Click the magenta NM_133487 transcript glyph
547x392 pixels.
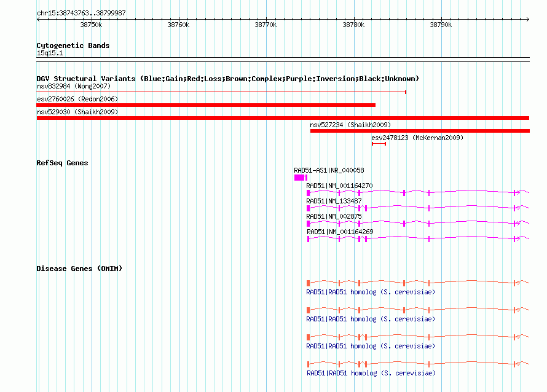(x=418, y=208)
